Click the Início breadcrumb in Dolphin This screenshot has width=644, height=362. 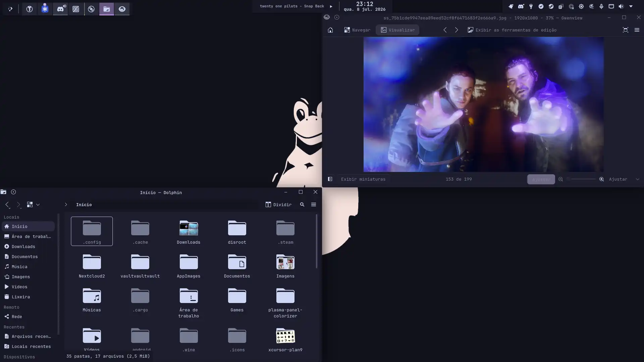84,204
